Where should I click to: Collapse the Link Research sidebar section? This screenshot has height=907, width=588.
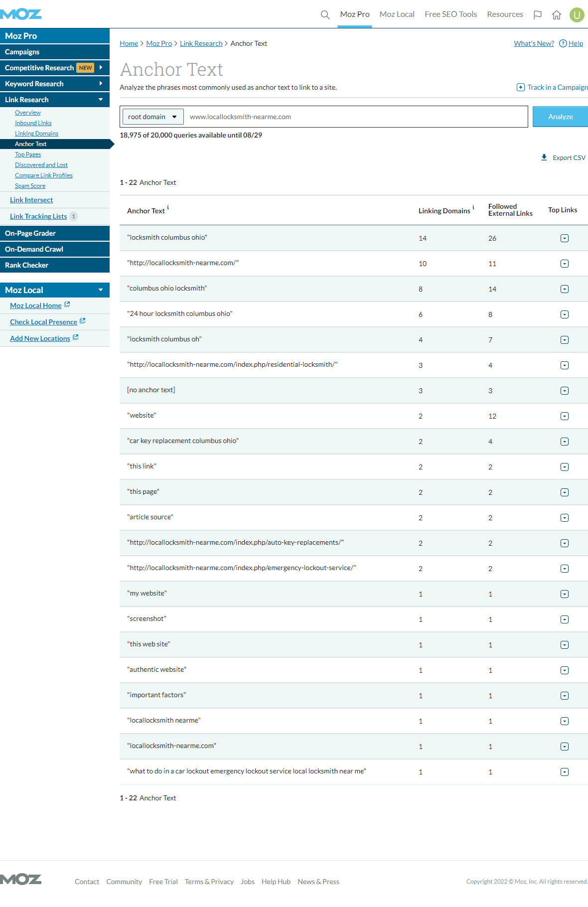[101, 100]
